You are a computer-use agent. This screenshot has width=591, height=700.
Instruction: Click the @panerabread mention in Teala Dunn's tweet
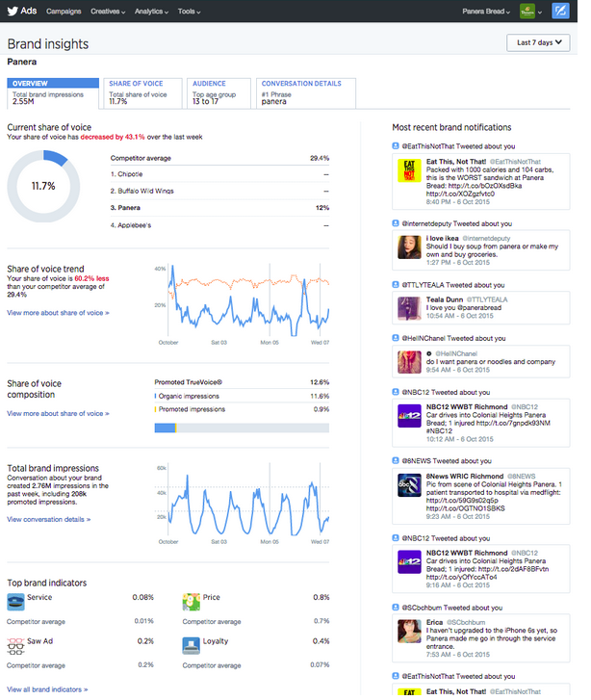point(479,307)
